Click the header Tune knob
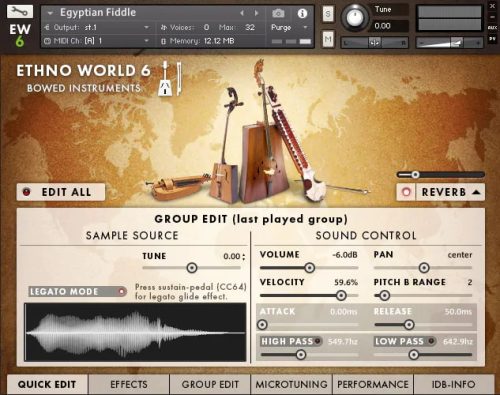Viewport: 500px width, 395px height. click(355, 17)
